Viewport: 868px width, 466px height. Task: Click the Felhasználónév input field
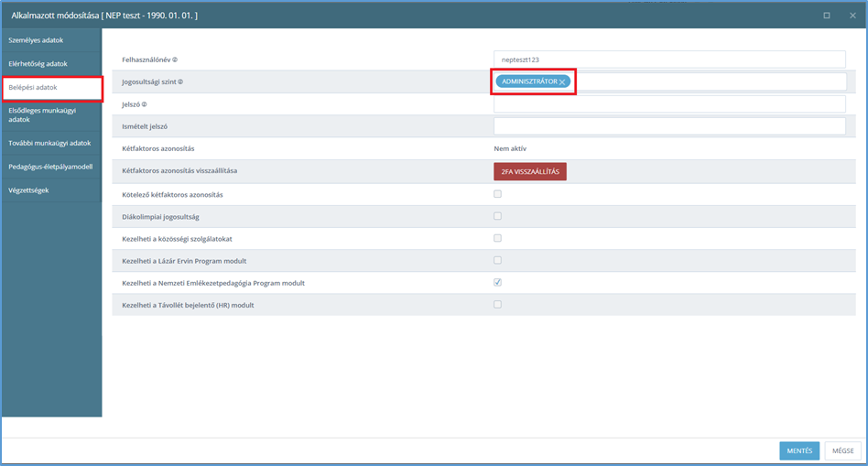tap(669, 60)
